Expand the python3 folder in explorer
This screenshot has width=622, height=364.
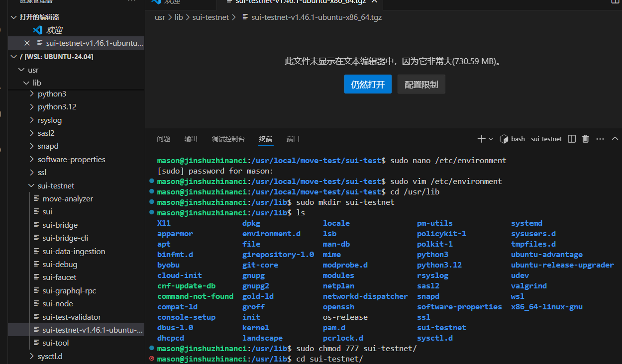pos(32,93)
